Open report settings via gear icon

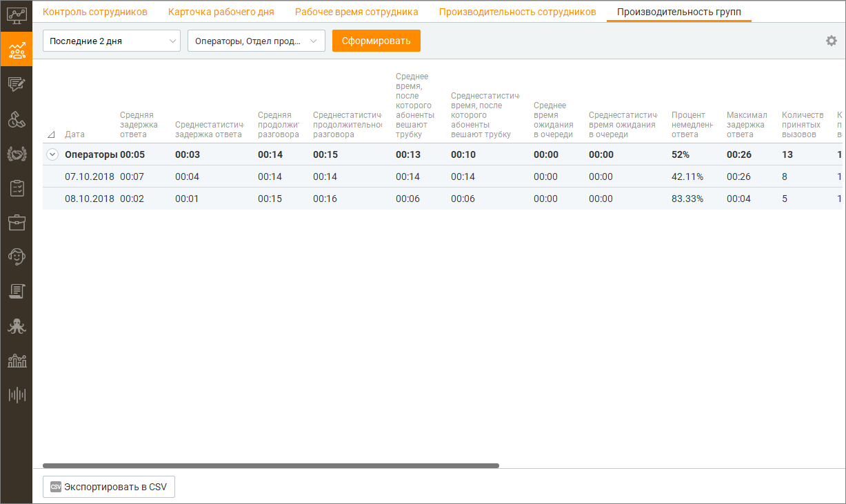(832, 41)
